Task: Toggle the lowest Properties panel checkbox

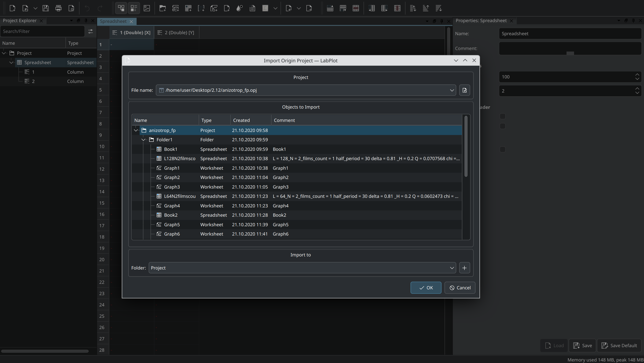Action: coord(502,150)
